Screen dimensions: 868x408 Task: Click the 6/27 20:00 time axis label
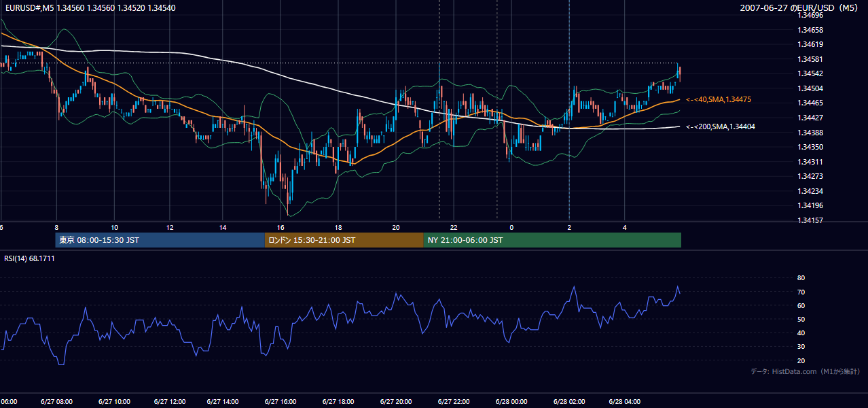pos(396,401)
